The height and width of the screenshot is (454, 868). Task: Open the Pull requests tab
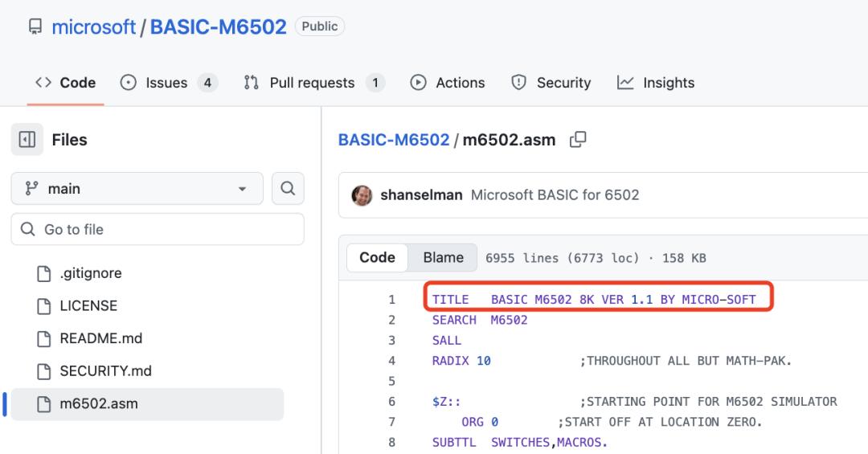(313, 83)
